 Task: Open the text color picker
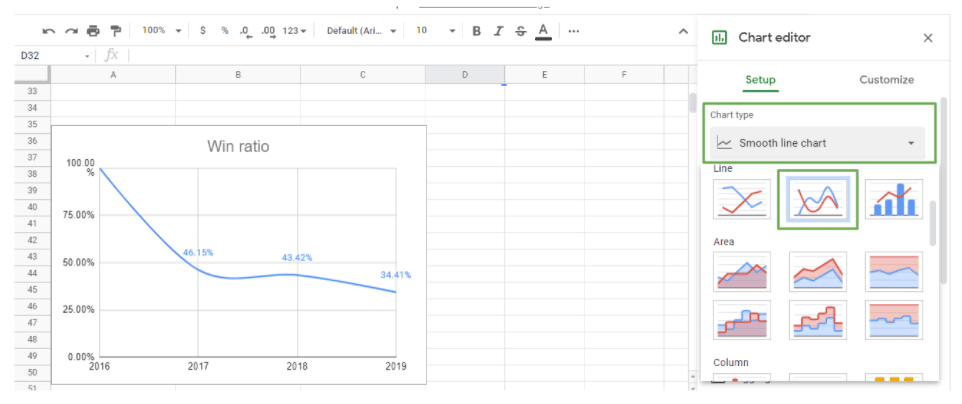coord(543,31)
